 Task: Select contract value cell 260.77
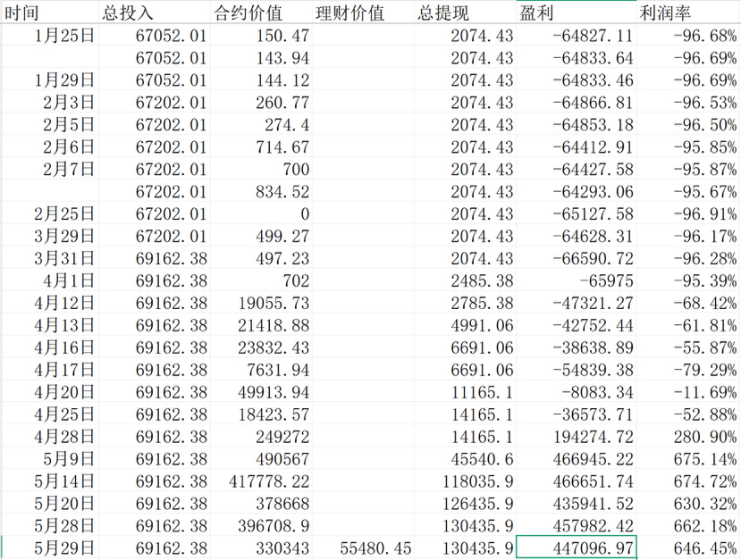(261, 102)
